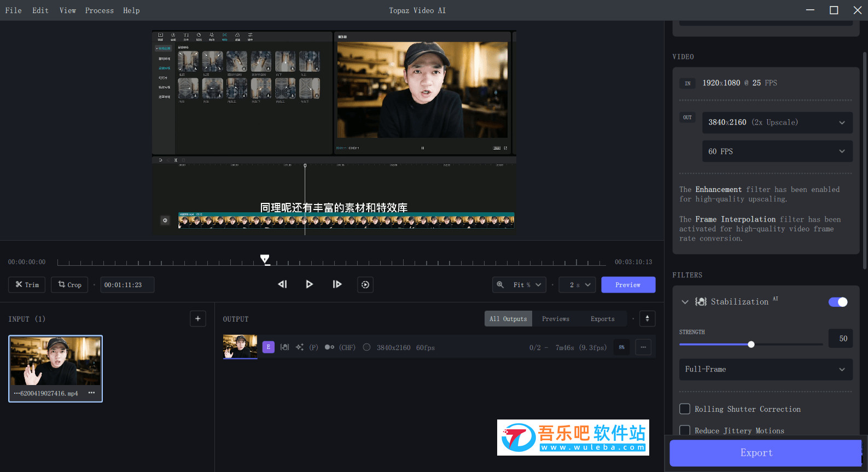868x472 pixels.
Task: Switch to the Previews tab
Action: (x=556, y=319)
